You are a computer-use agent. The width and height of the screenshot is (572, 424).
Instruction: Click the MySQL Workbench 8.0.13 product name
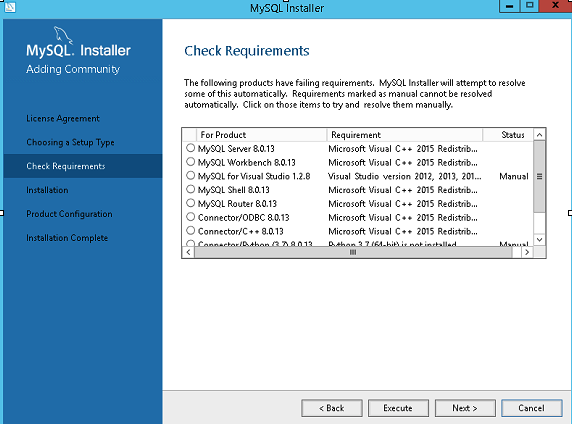coord(247,162)
